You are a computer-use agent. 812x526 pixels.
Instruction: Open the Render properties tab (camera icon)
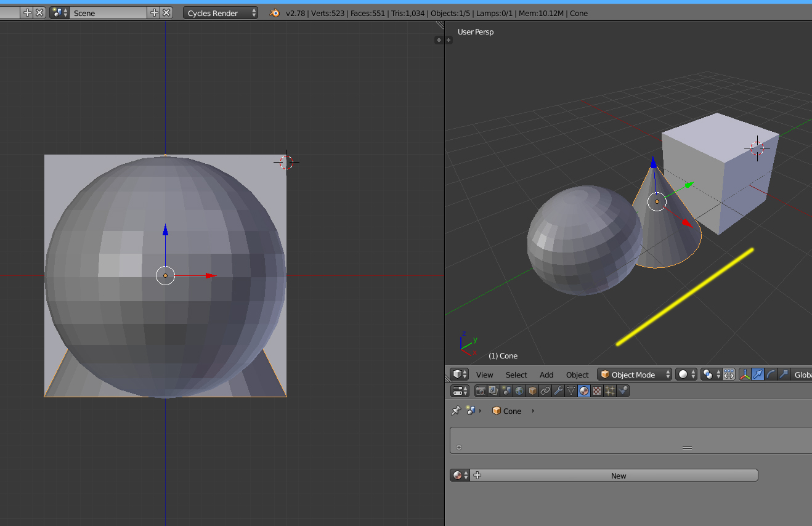[481, 390]
